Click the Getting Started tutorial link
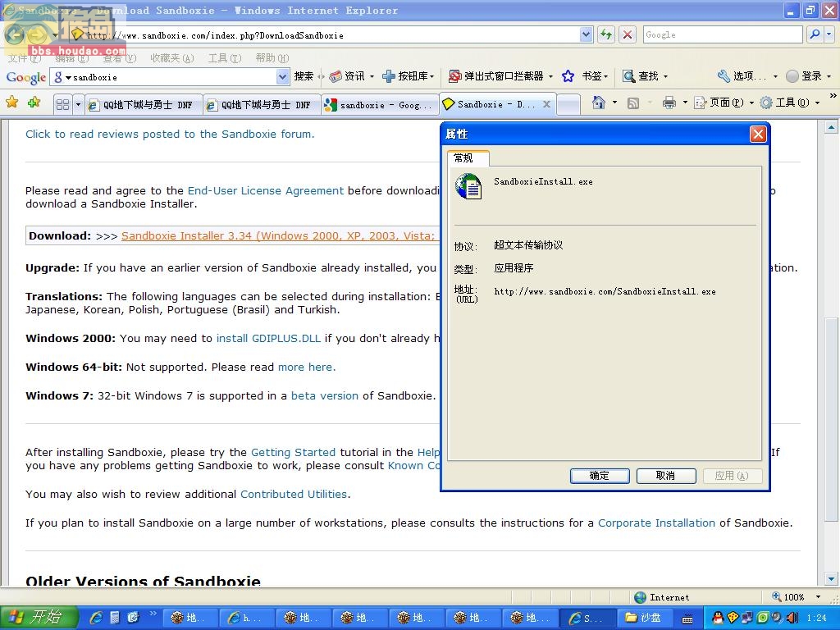The width and height of the screenshot is (840, 630). [293, 453]
